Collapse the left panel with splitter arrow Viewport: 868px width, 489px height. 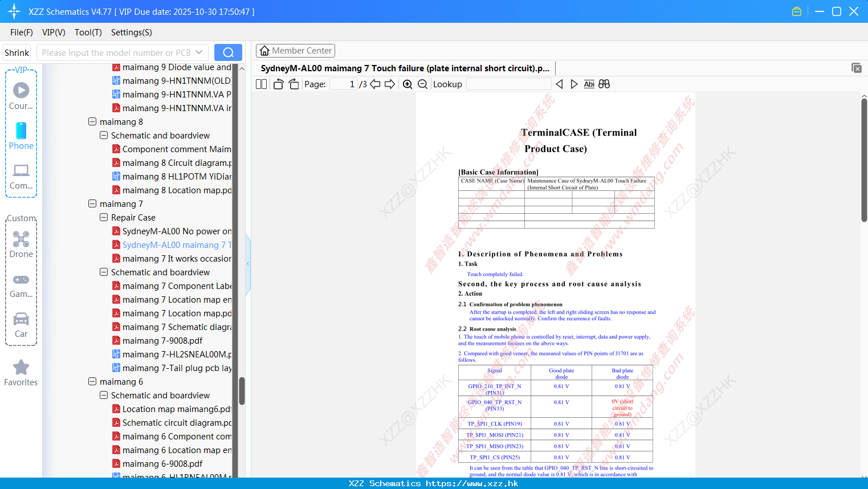click(x=248, y=264)
